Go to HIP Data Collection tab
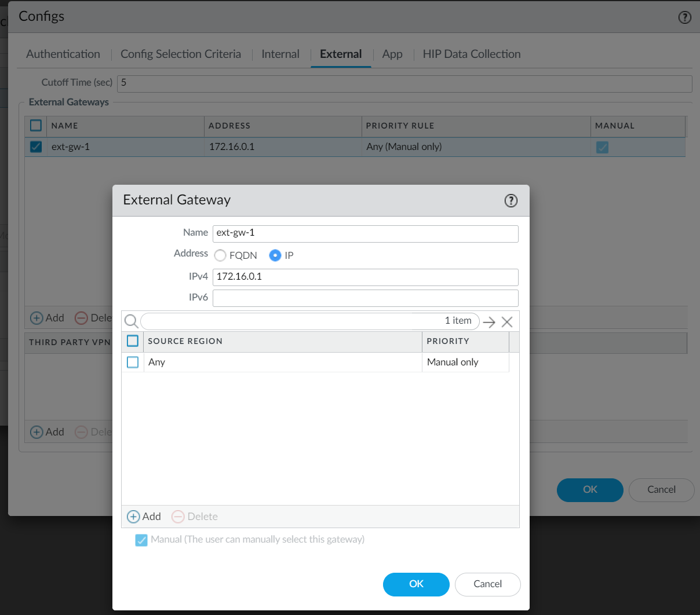The image size is (700, 615). 472,54
